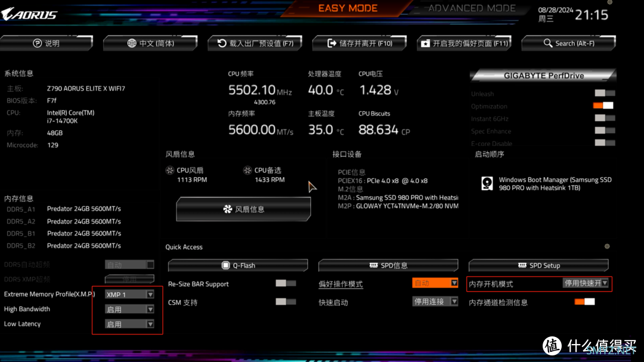Click the DDR5_A1 Predator 24GB 5600MT/s row
Viewport: 644px width, 362px height.
[64, 209]
